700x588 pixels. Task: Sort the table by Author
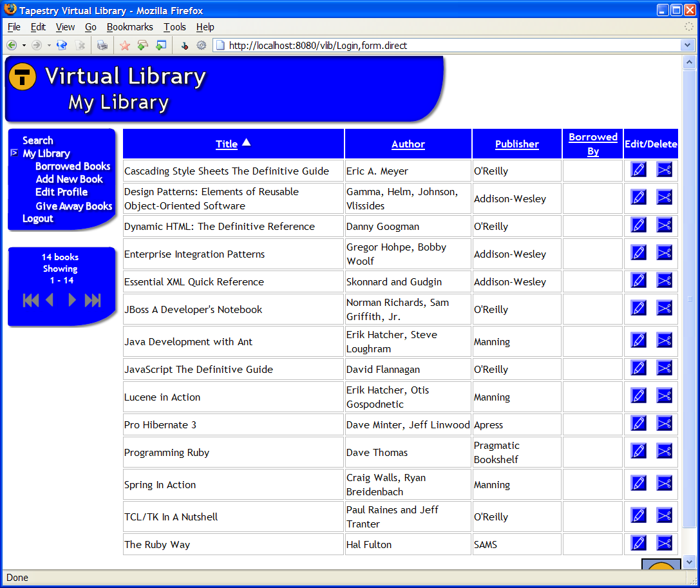[x=408, y=144]
